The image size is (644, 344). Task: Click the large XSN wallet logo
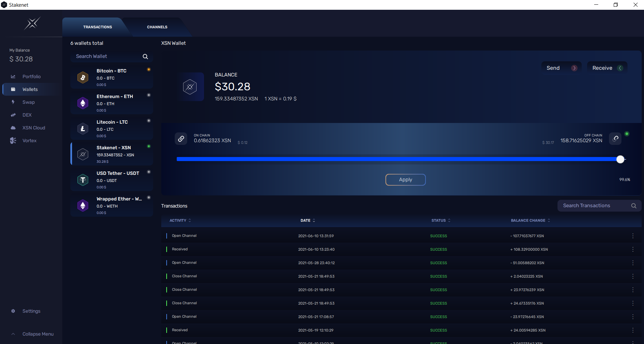190,87
